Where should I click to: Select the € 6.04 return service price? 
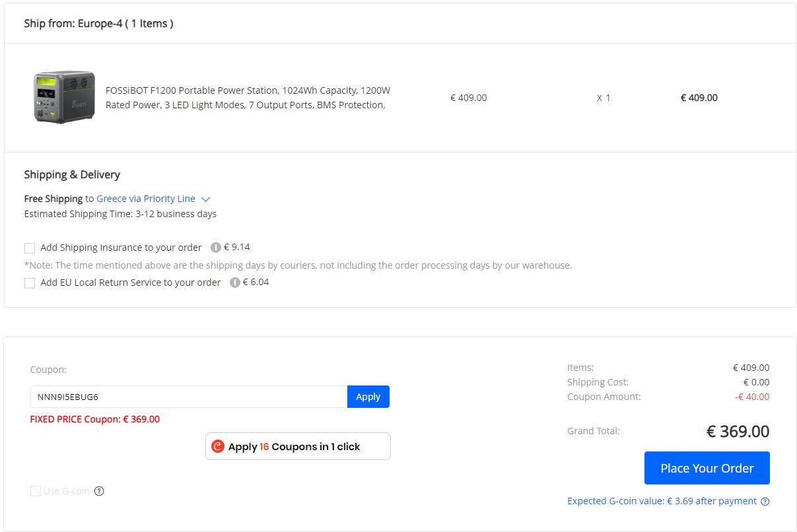pos(256,282)
